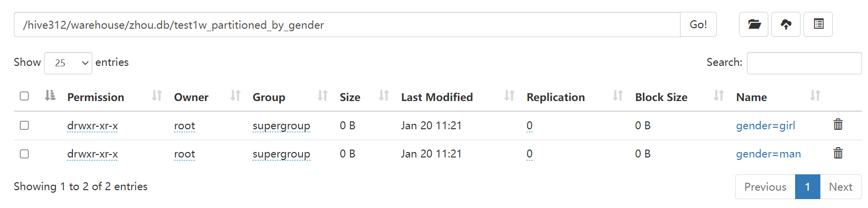Go to pagination page 1
The image size is (868, 208).
click(807, 187)
